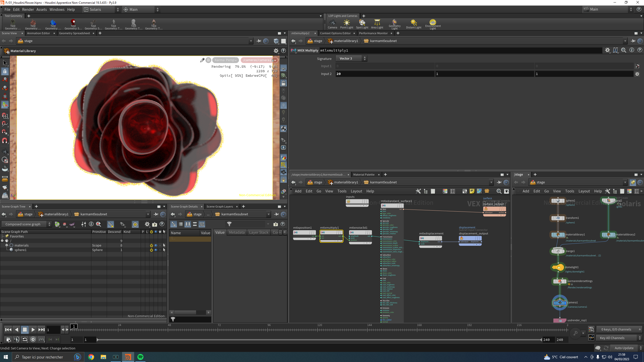Add an Environment Light from the shelf
Viewport: 644px width, 362px height.
433,24
